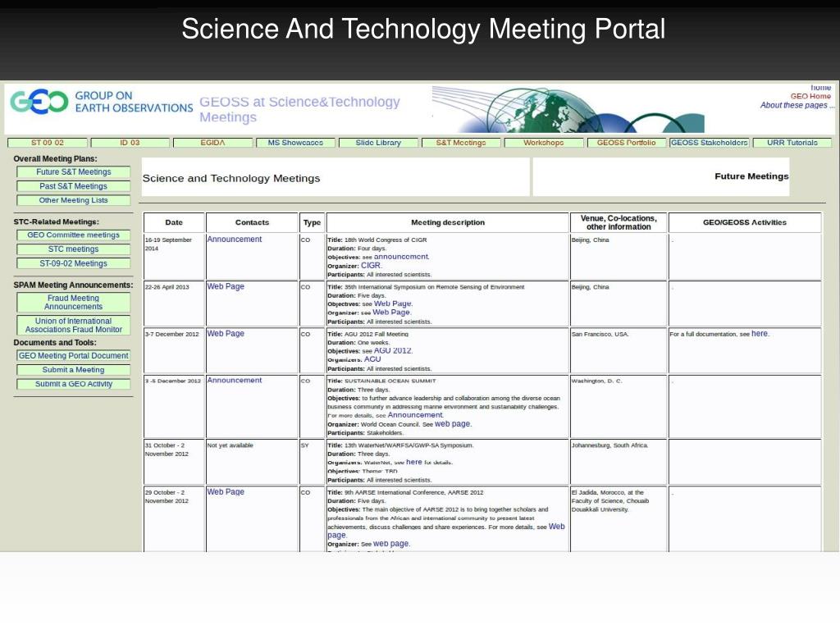Go to the GEOSS Portfolio tab

coord(626,143)
